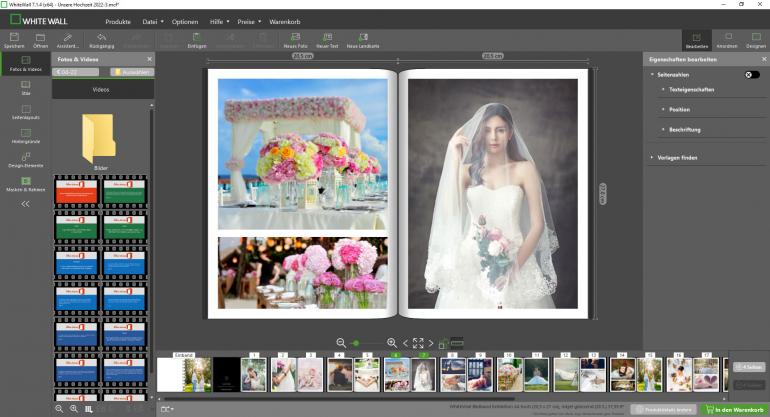
Task: Open the Bilder folder
Action: [x=100, y=141]
